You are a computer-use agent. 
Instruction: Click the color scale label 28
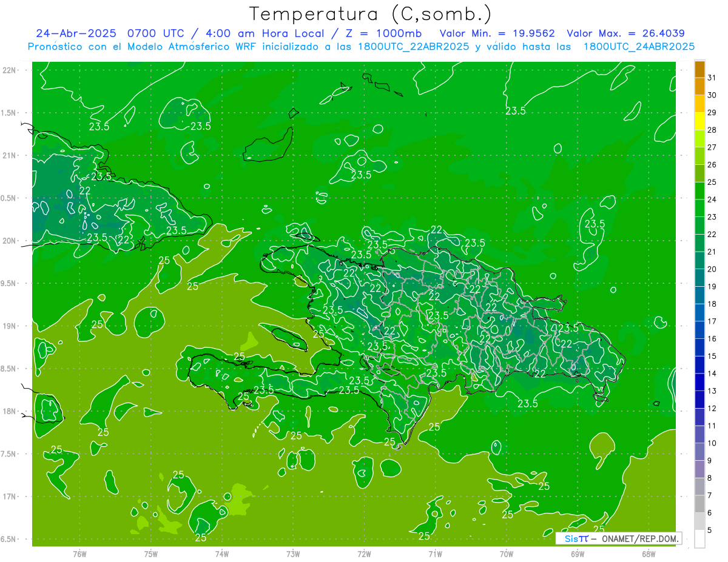pos(712,130)
